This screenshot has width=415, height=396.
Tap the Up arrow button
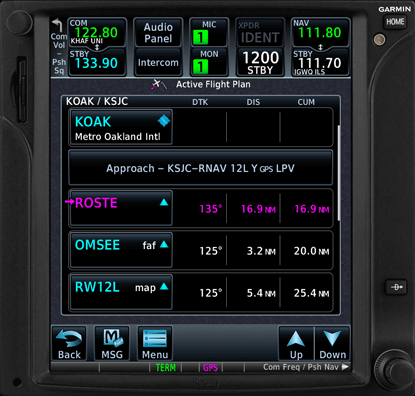296,343
